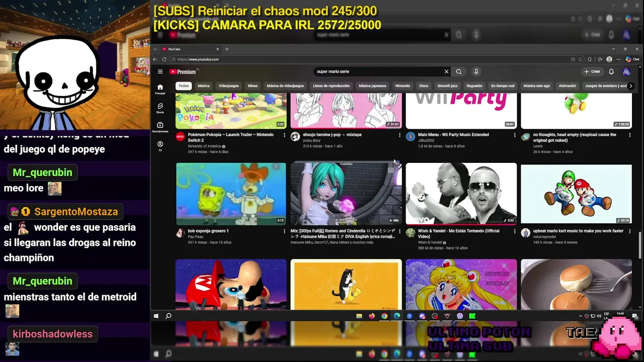Reload the page with the refresh icon
The width and height of the screenshot is (644, 362).
click(x=165, y=59)
